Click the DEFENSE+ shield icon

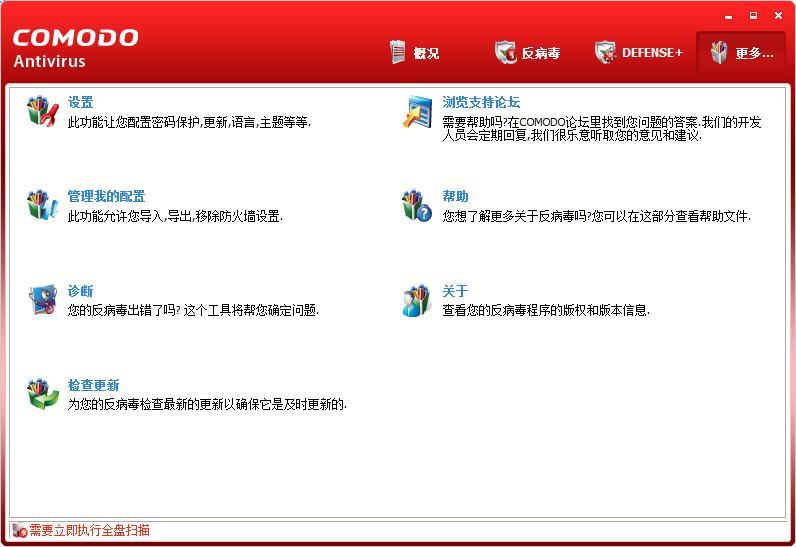(x=605, y=52)
